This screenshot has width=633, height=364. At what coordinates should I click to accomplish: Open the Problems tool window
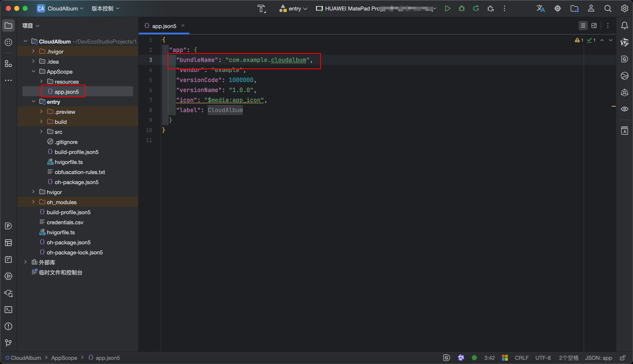click(x=9, y=326)
